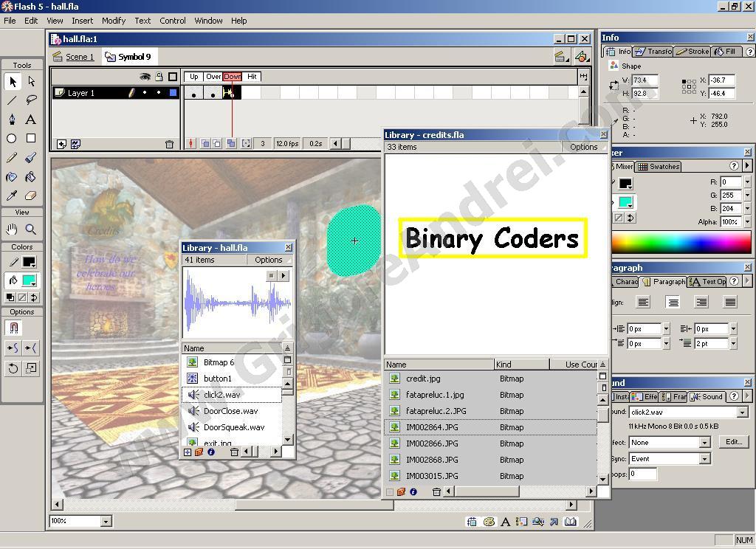Toggle the lock all layers padlock icon

tap(159, 76)
